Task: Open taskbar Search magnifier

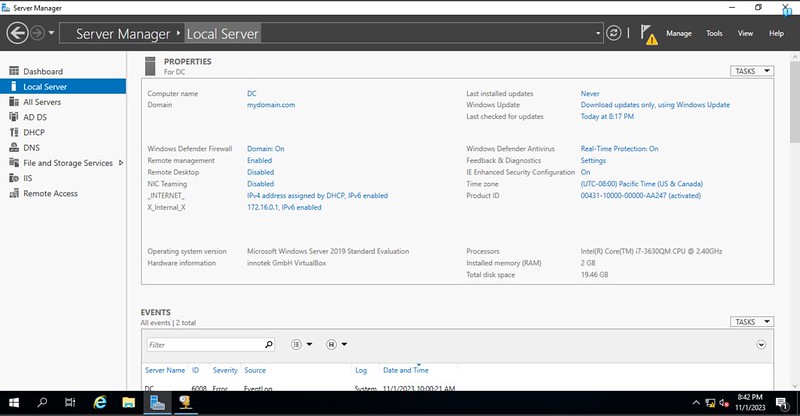Action: click(42, 403)
